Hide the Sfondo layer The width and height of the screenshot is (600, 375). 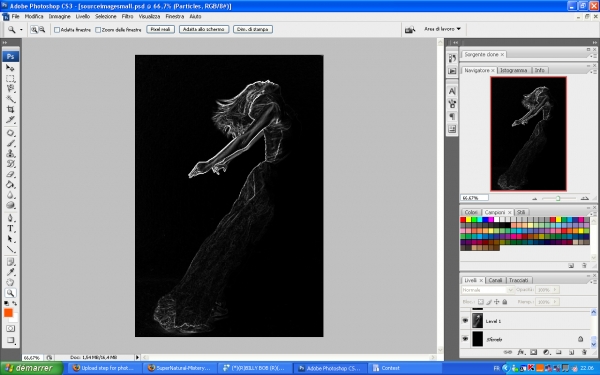click(x=465, y=339)
